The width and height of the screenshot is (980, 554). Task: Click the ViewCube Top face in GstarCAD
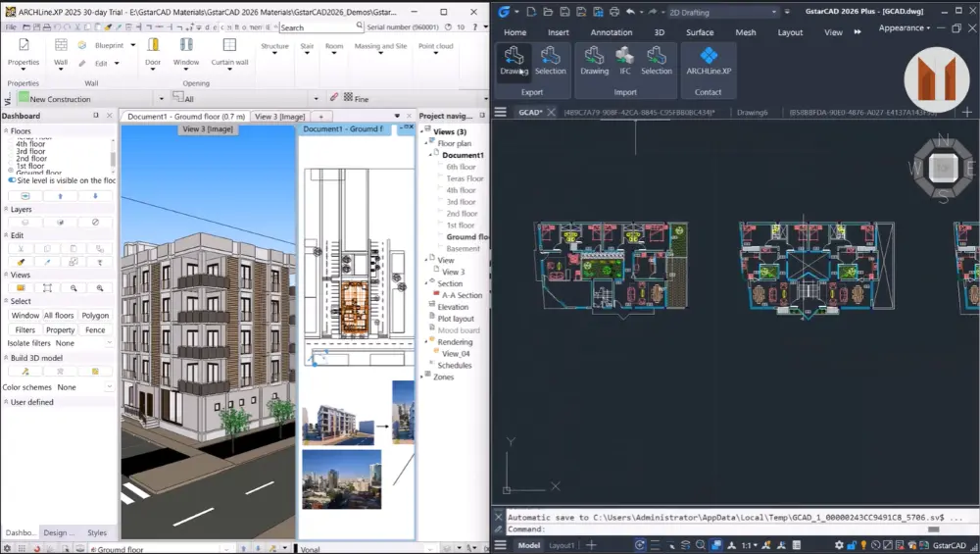click(943, 168)
